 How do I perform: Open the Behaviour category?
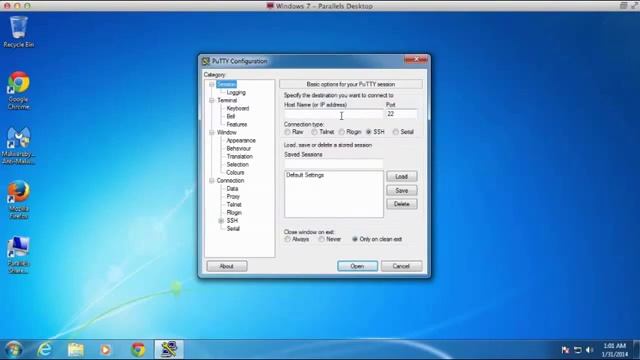(239, 149)
